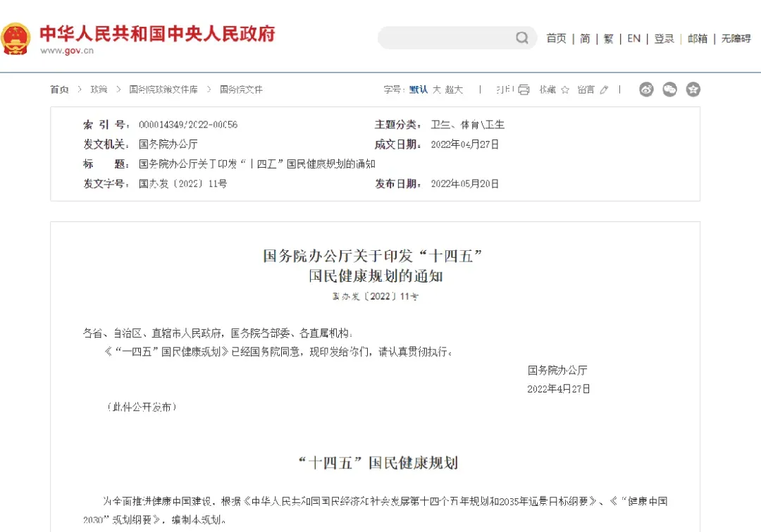
Task: Click the （此件公开发布） note
Action: (142, 407)
